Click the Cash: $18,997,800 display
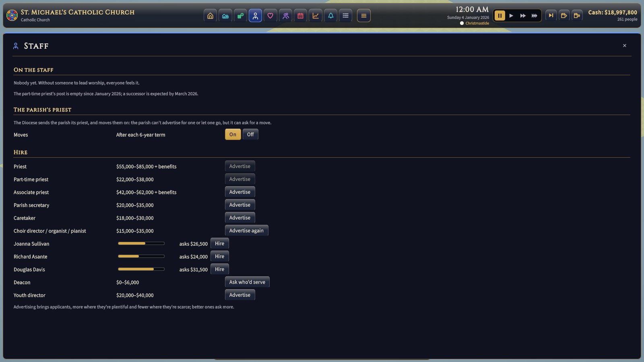This screenshot has width=644, height=362. point(613,12)
